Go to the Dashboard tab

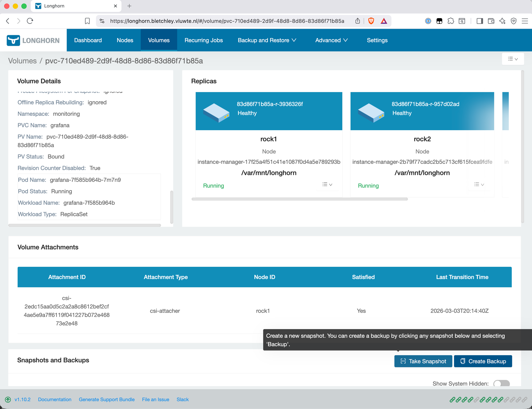point(88,40)
